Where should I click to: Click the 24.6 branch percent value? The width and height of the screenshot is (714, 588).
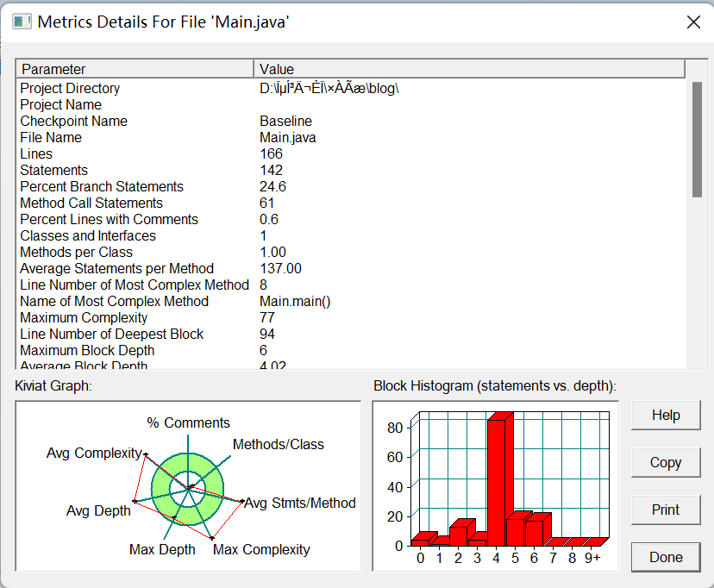pyautogui.click(x=272, y=186)
